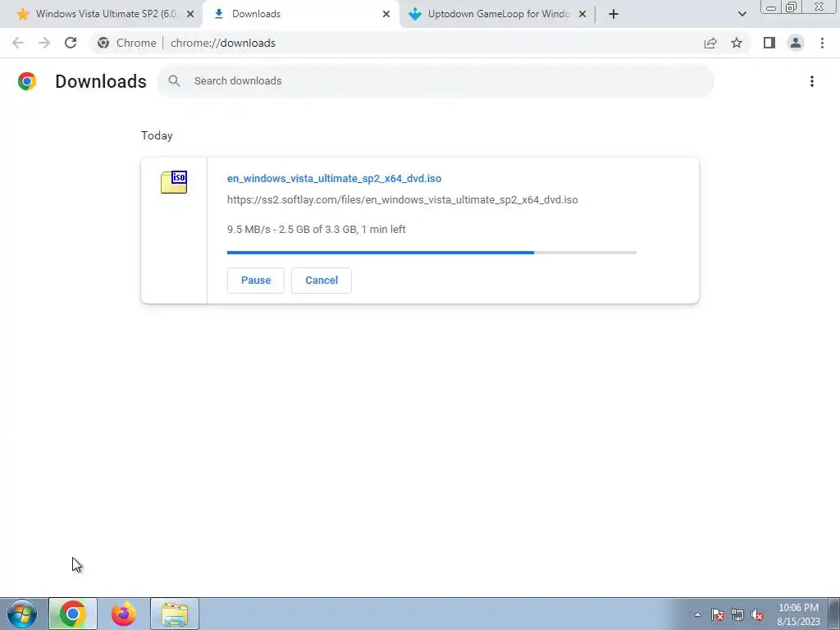The height and width of the screenshot is (630, 840).
Task: Cancel the ISO download
Action: [x=322, y=281]
